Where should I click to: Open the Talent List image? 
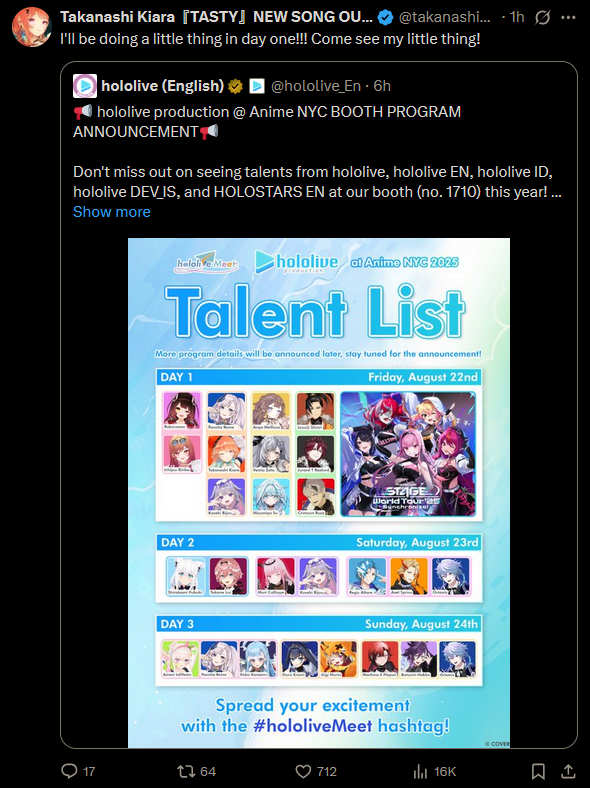point(319,492)
